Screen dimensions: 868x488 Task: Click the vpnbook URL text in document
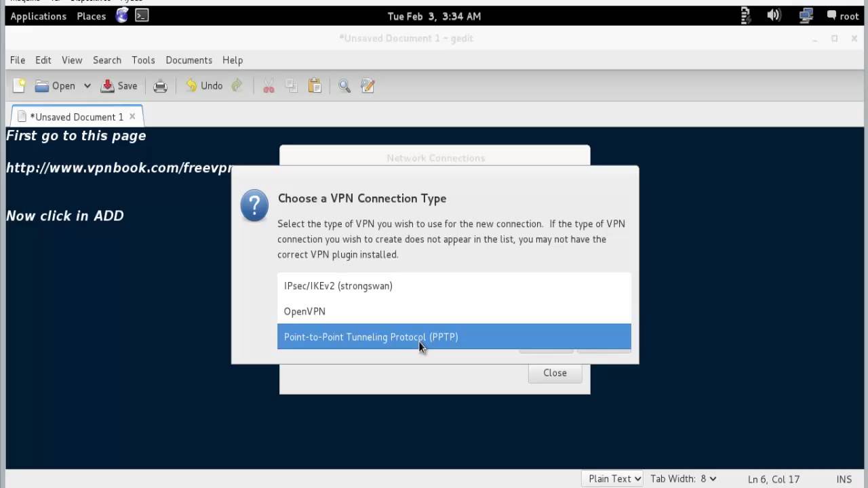[119, 168]
